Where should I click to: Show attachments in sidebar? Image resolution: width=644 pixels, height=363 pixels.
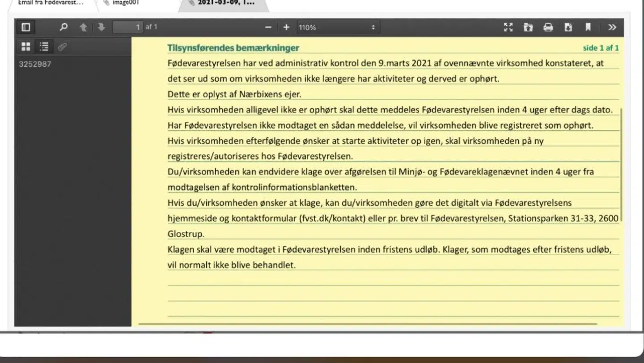[x=62, y=47]
